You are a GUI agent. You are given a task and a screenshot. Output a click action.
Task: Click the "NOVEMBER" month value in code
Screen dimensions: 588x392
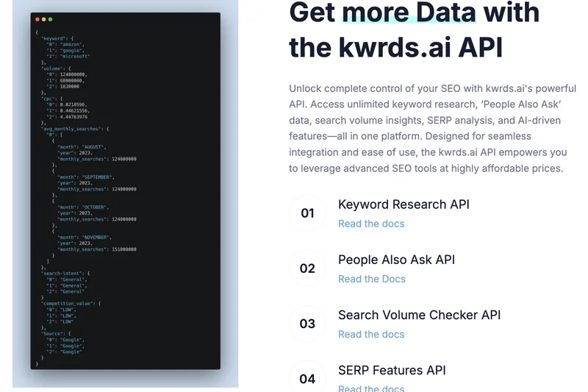[x=96, y=237]
